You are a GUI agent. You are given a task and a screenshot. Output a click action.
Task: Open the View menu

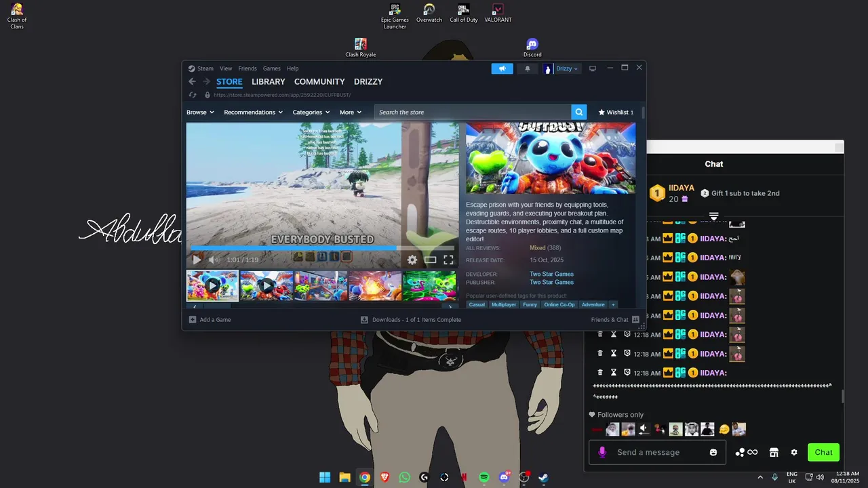coord(226,68)
